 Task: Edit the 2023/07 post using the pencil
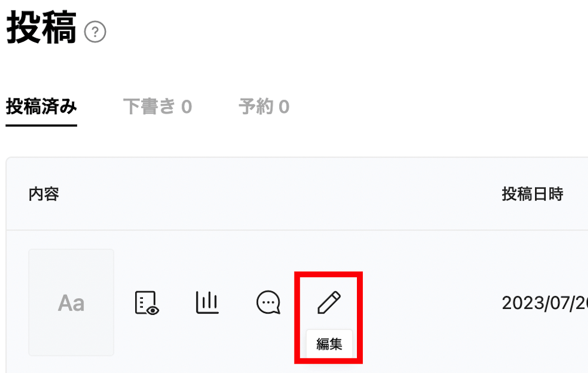coord(329,302)
